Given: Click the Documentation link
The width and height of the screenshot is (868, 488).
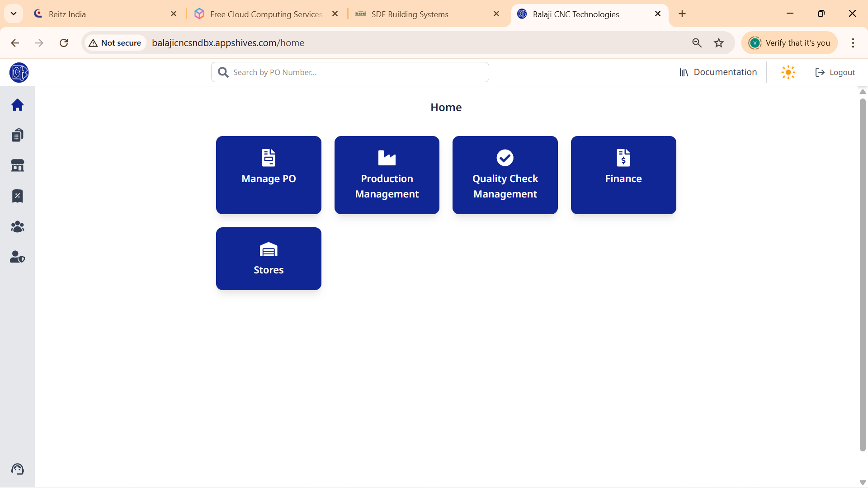Looking at the screenshot, I should [x=718, y=72].
